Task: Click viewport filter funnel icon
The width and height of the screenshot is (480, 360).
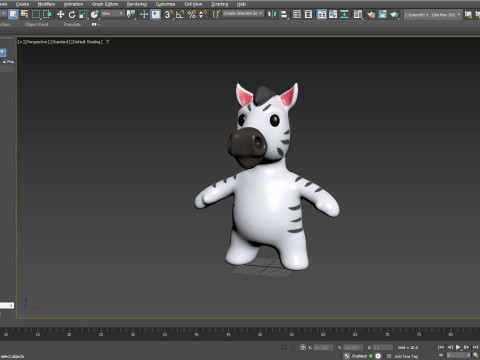Action: pos(108,42)
